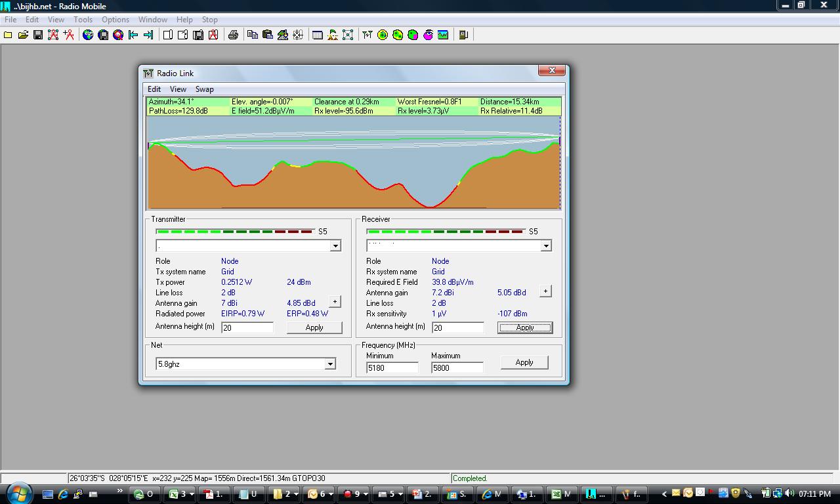Screen dimensions: 840x504
Task: Click the new file toolbar icon
Action: [x=8, y=35]
